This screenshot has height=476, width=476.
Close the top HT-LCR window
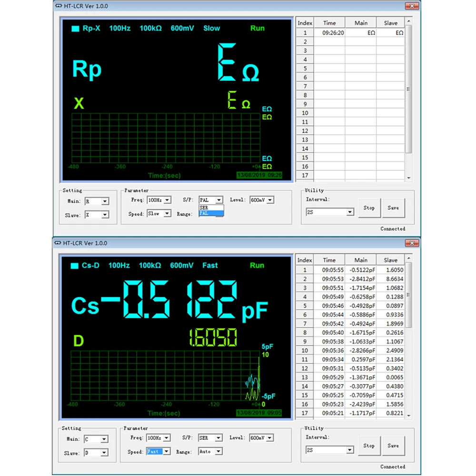coord(412,6)
